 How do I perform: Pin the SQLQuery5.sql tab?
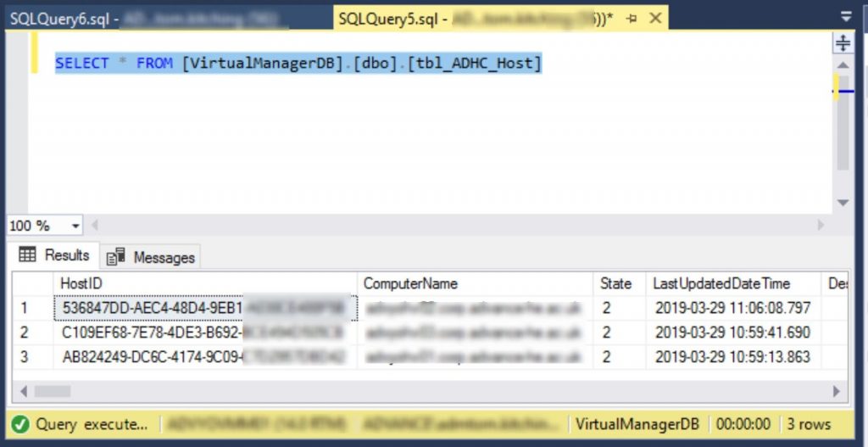coord(631,19)
